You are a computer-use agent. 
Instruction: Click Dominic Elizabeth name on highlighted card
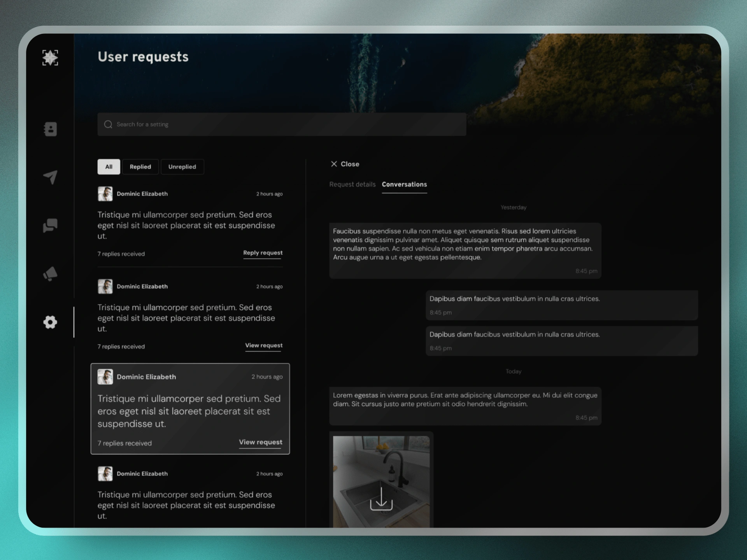[146, 377]
